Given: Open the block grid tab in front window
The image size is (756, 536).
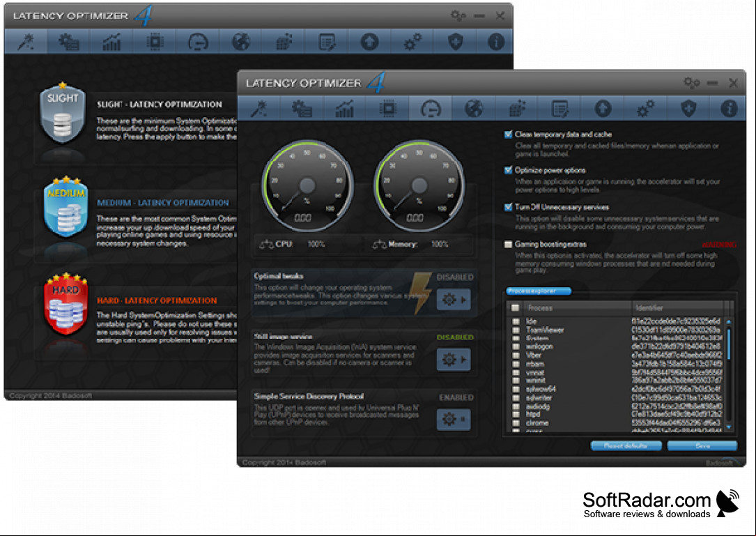Looking at the screenshot, I should pyautogui.click(x=516, y=108).
